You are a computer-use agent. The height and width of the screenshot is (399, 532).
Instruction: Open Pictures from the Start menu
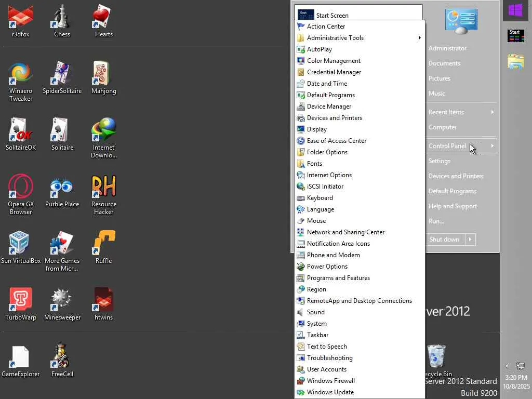coord(440,78)
